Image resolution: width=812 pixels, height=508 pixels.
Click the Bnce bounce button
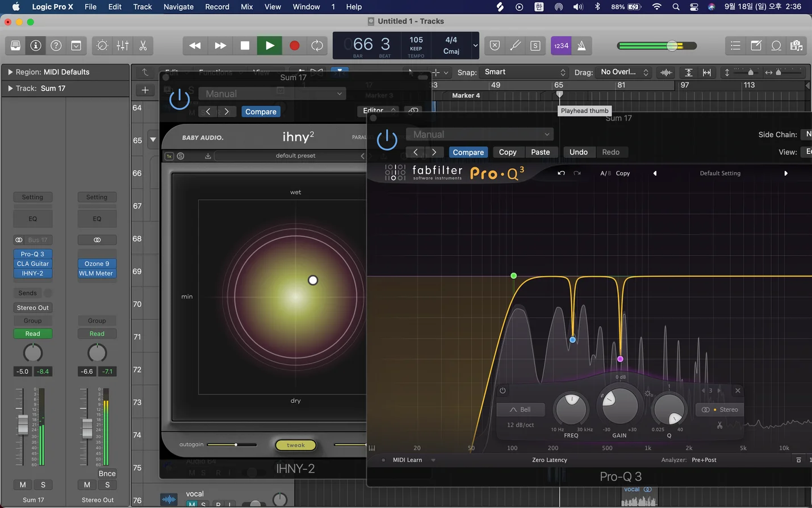click(107, 473)
